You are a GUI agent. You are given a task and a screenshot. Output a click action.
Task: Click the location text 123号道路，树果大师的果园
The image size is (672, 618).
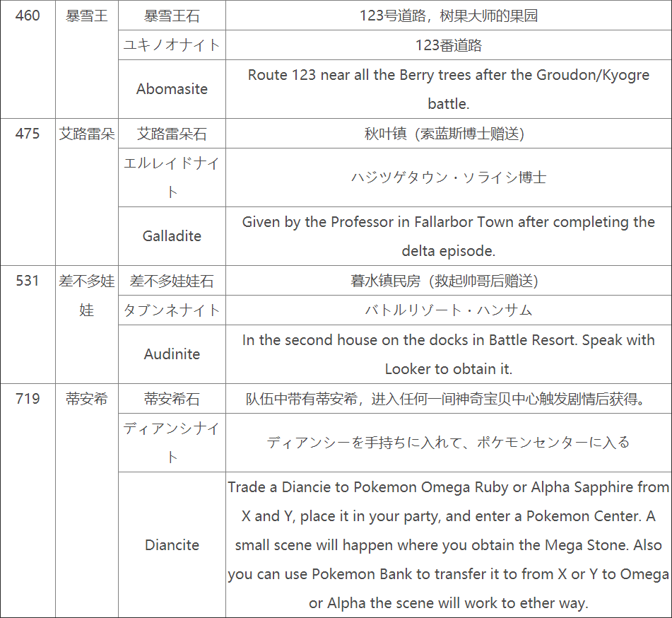448,16
